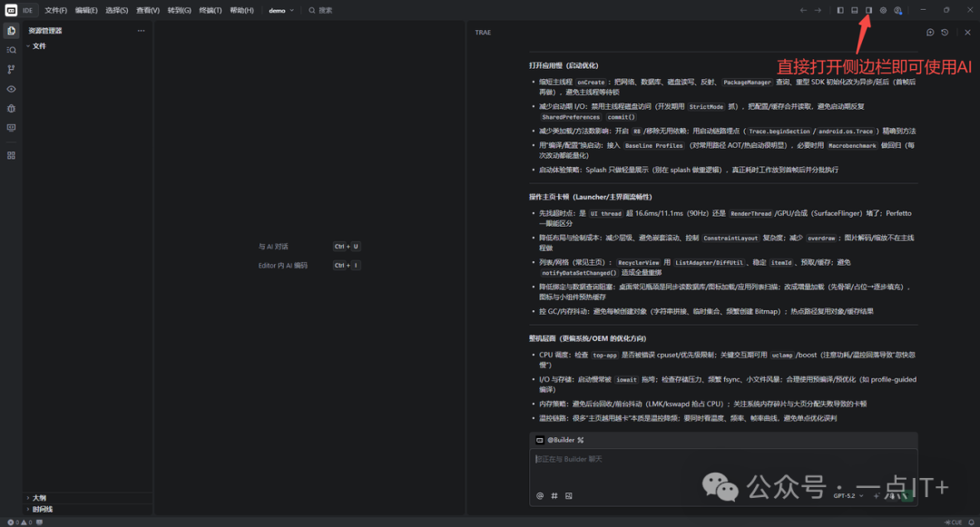This screenshot has width=980, height=527.
Task: Open the eye preview icon in activity bar
Action: (x=11, y=89)
